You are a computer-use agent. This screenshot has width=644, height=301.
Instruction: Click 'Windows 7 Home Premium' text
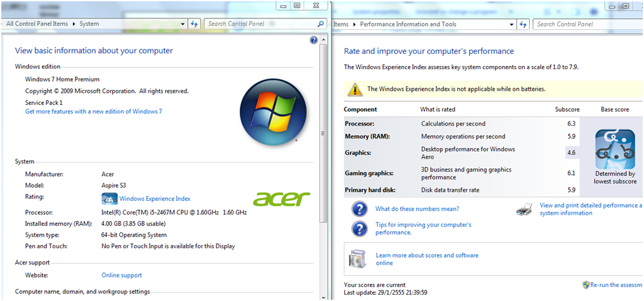point(62,79)
